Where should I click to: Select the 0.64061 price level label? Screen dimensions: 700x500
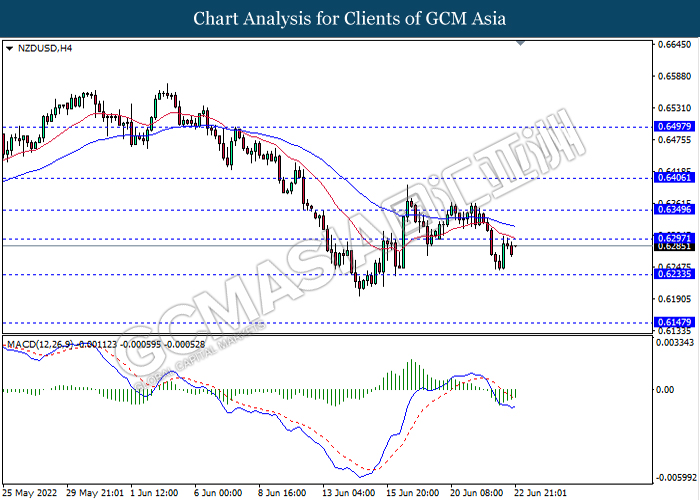[x=675, y=178]
